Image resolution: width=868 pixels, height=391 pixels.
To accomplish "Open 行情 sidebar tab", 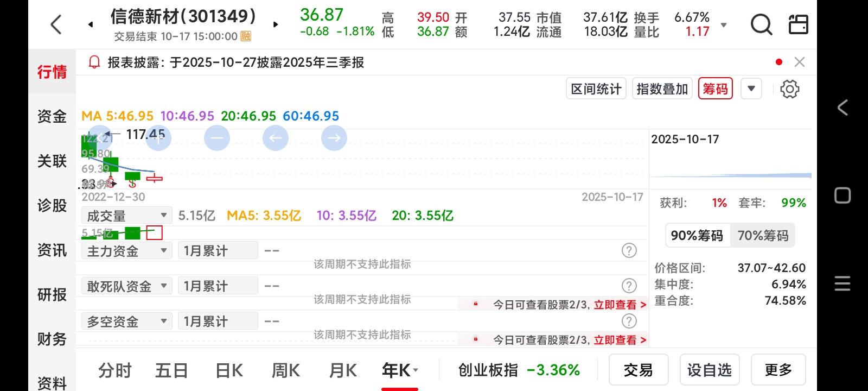I will [52, 72].
